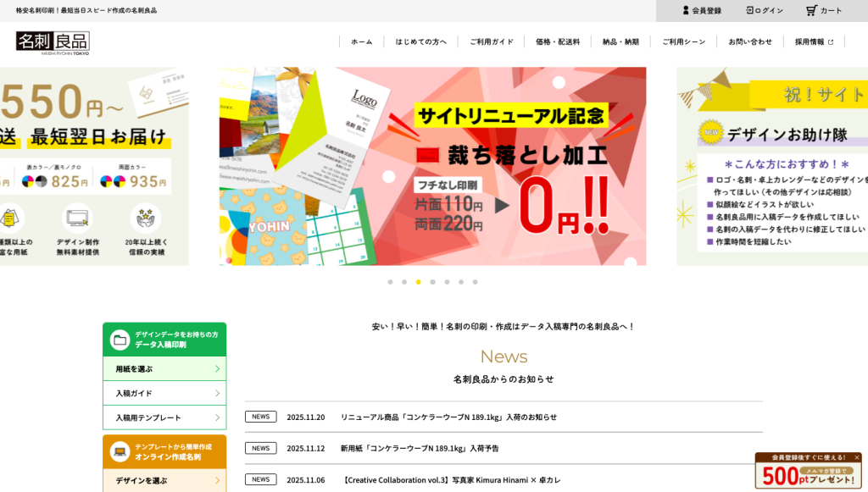Open the ご利用ガイド menu item

(x=492, y=41)
